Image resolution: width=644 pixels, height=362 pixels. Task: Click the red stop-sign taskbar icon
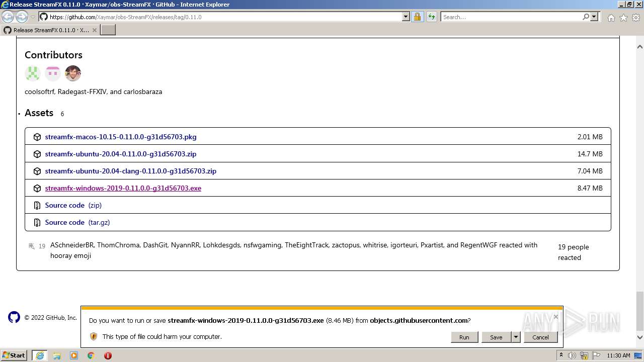point(108,355)
